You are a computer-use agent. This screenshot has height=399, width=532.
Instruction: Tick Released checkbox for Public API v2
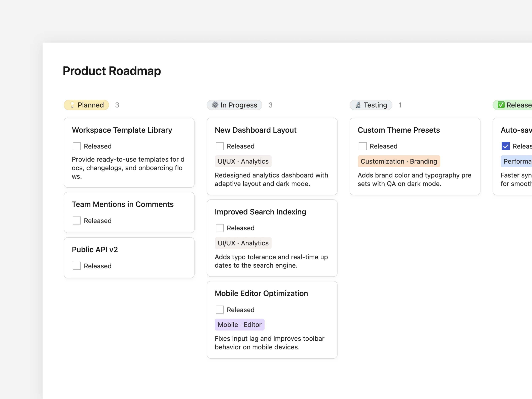[77, 266]
